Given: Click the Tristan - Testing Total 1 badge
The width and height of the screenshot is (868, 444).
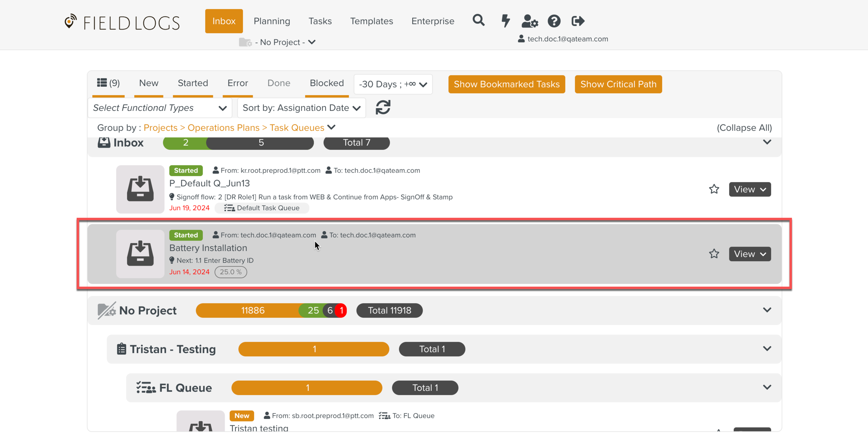Looking at the screenshot, I should coord(432,349).
